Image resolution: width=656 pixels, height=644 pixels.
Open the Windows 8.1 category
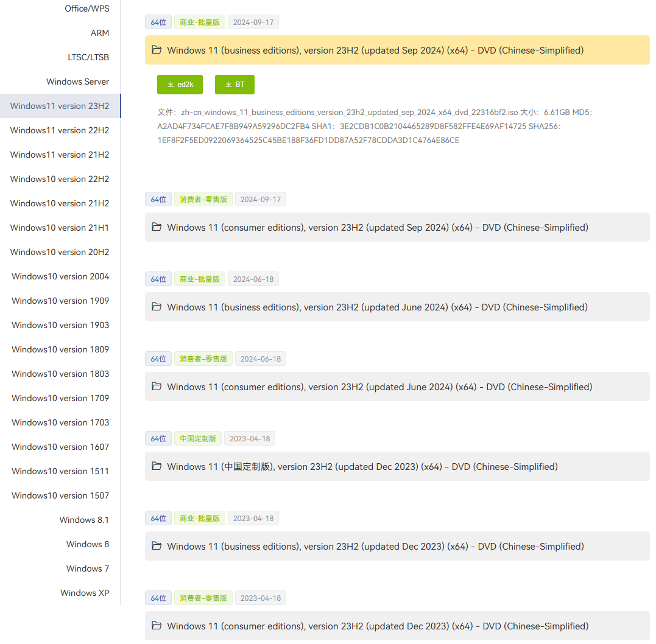pyautogui.click(x=84, y=520)
